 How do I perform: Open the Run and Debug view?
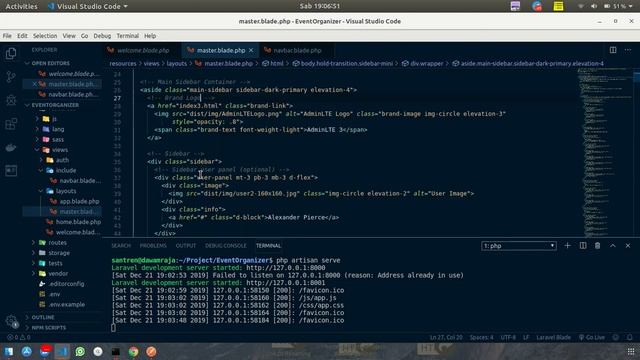(11, 100)
